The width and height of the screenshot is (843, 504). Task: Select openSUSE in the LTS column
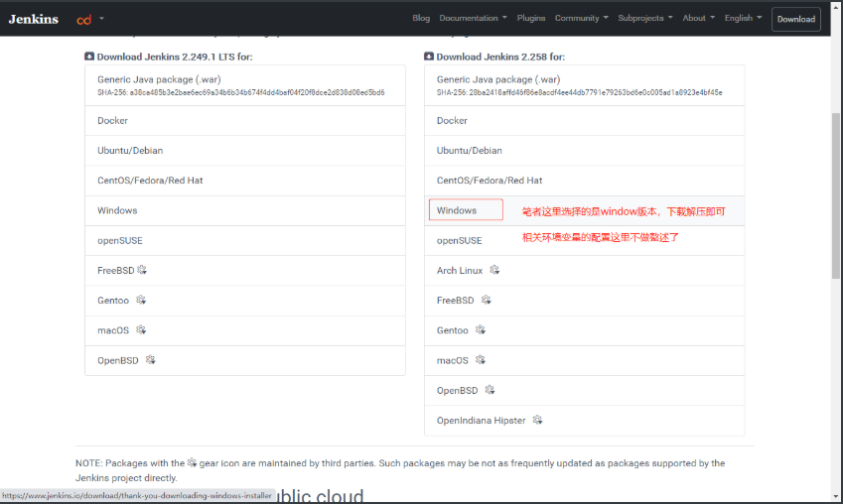[x=245, y=241]
